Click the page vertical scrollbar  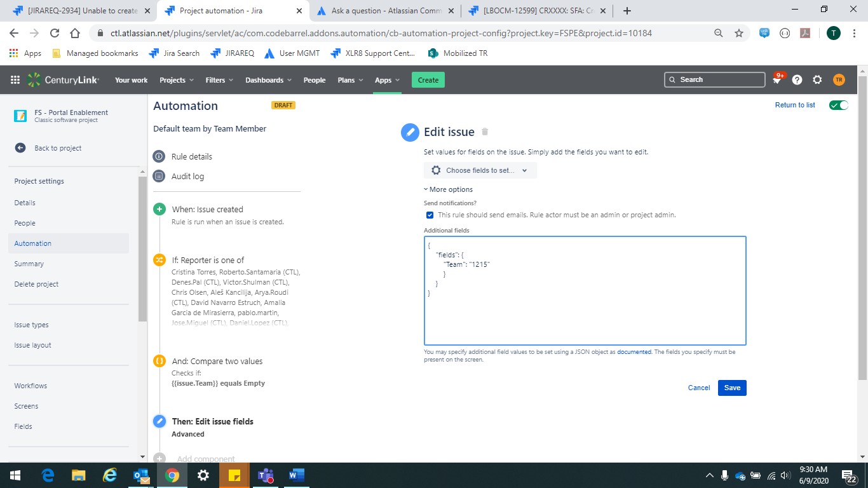(x=862, y=229)
